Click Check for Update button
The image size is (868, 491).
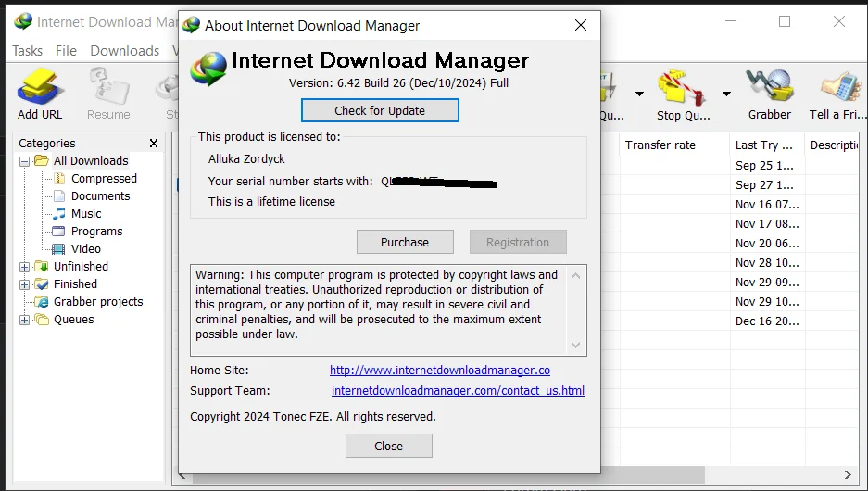coord(380,110)
